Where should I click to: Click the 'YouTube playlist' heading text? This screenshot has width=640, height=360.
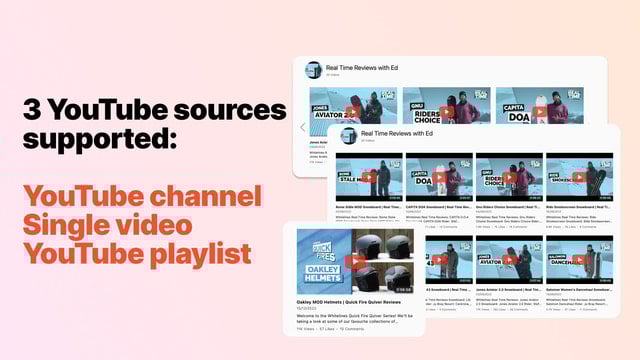click(137, 254)
